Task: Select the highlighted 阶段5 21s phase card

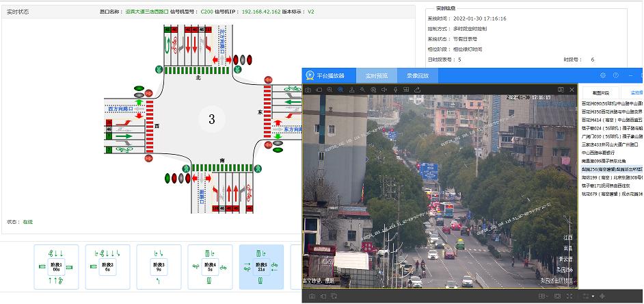Action: click(x=260, y=267)
